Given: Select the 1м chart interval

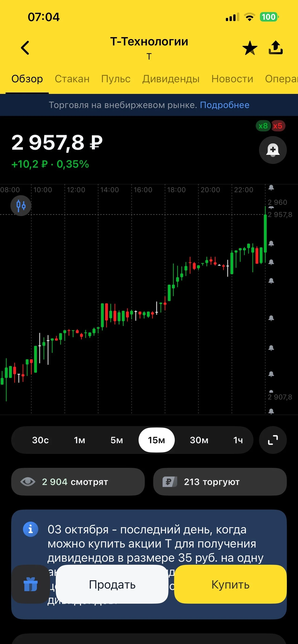Looking at the screenshot, I should point(80,440).
